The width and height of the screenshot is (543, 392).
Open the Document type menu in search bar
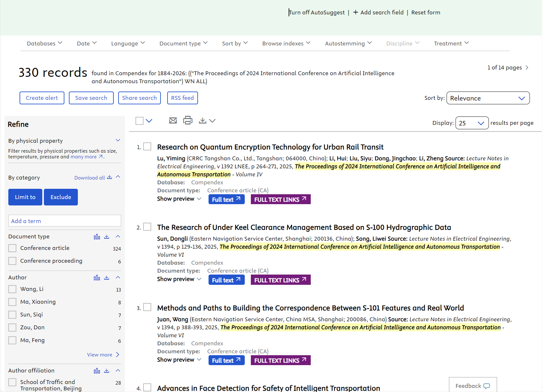pos(183,44)
